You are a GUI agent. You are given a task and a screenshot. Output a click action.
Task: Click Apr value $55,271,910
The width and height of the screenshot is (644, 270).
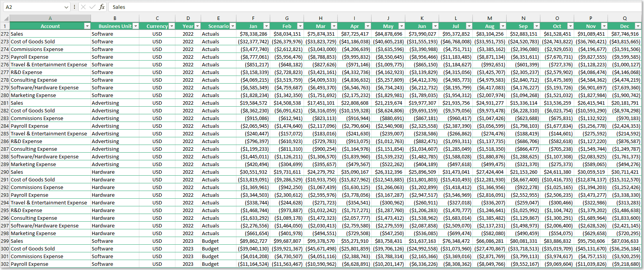354,241
